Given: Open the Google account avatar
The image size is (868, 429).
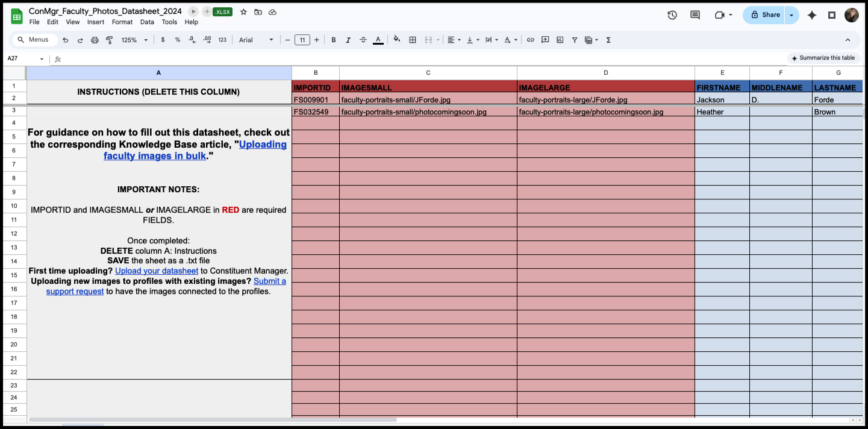Looking at the screenshot, I should [852, 15].
